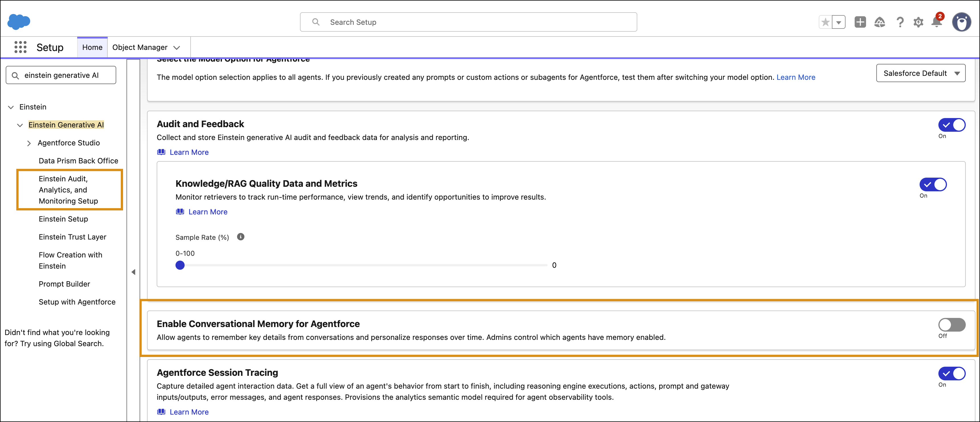
Task: Click the Sample Rate slider handle
Action: click(x=180, y=265)
